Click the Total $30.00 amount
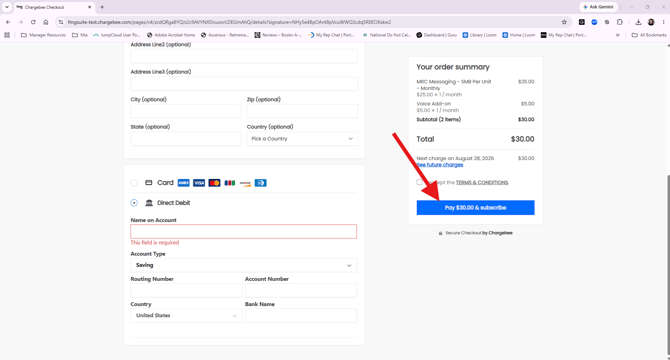Viewport: 670px width, 360px height. pyautogui.click(x=523, y=139)
